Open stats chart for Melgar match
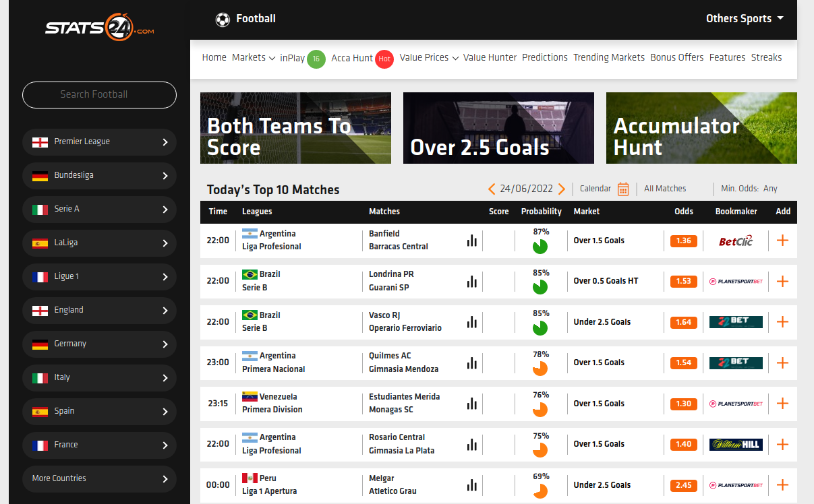 pos(472,485)
